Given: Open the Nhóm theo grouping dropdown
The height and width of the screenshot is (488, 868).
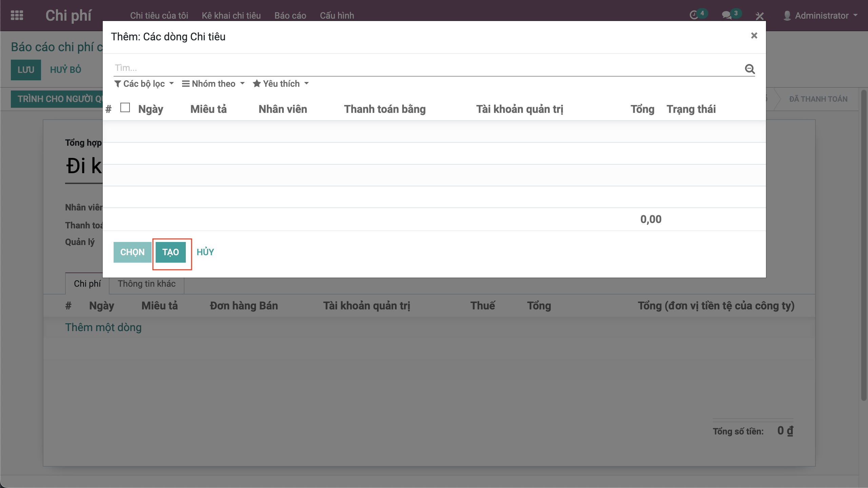Looking at the screenshot, I should tap(213, 84).
